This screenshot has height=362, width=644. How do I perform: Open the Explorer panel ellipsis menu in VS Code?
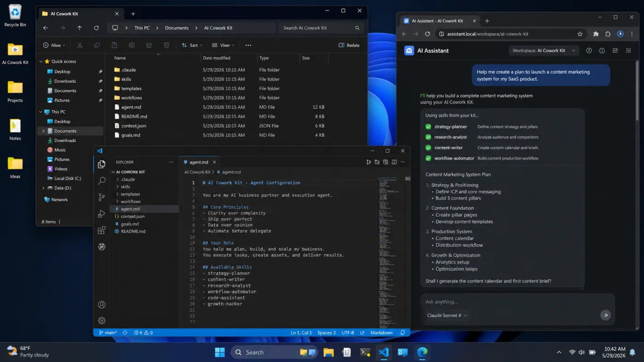tap(172, 162)
